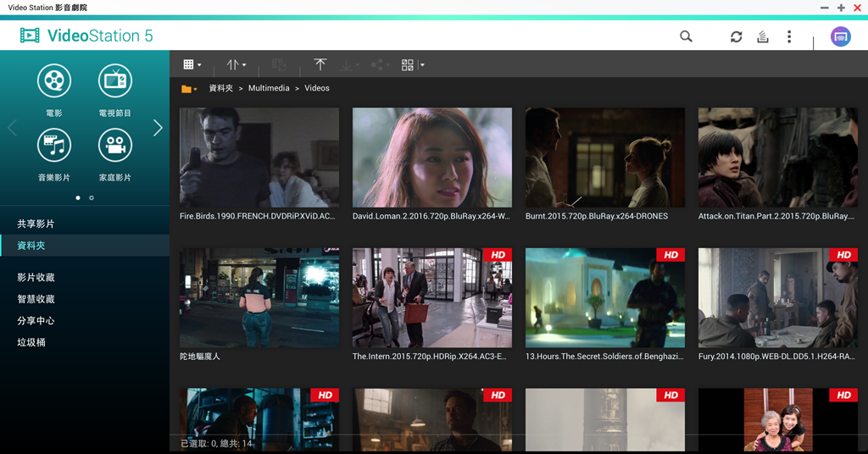
Task: Select the Fury.2014.1080p video thumbnail
Action: click(x=778, y=297)
